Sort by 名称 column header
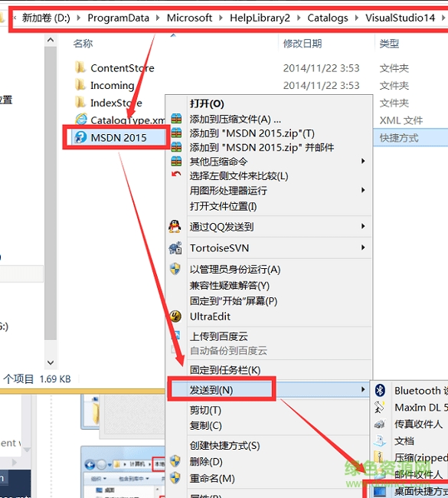448x498 pixels. click(x=83, y=43)
